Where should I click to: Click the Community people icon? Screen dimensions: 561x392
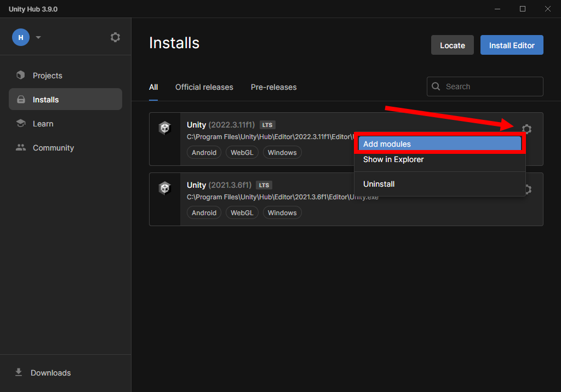21,147
